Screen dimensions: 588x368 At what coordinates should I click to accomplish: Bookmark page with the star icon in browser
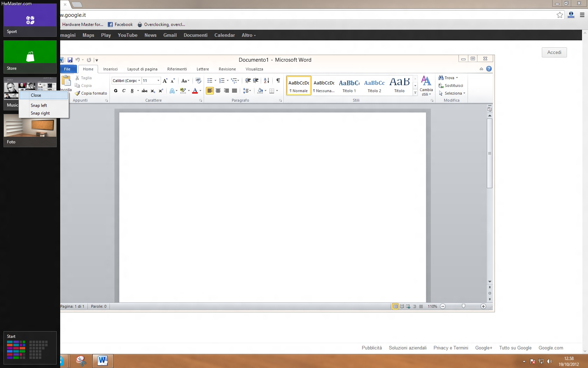pos(560,15)
